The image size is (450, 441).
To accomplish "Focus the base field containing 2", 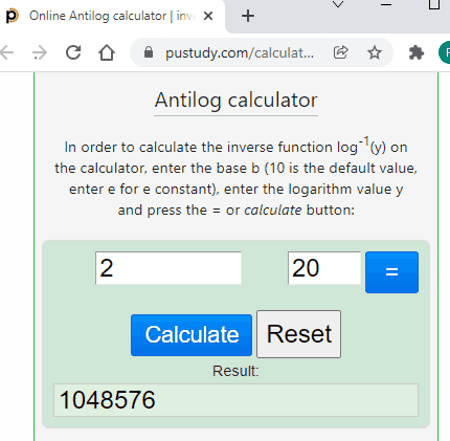I will pyautogui.click(x=168, y=268).
